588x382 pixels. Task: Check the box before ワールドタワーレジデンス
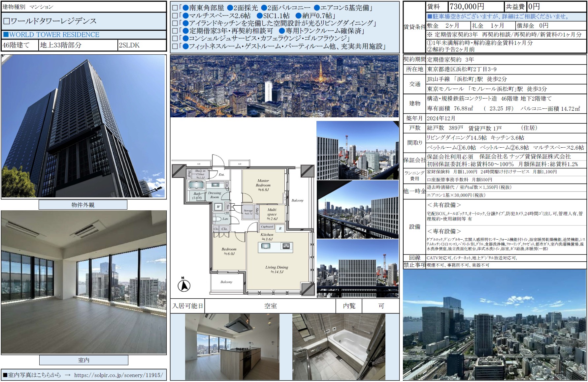point(6,21)
